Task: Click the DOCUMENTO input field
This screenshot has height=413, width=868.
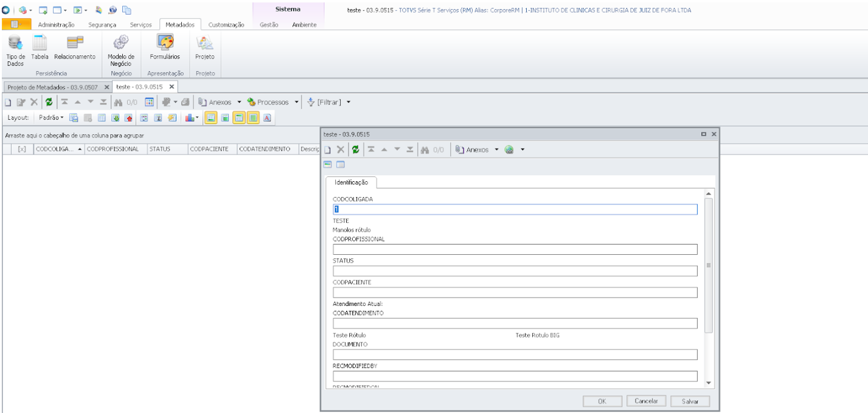Action: [x=515, y=355]
